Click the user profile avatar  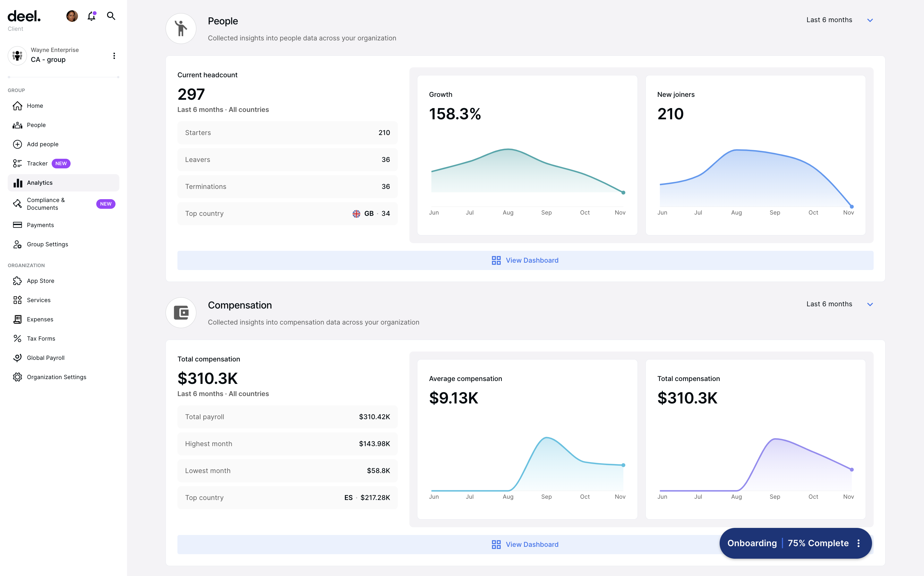(72, 16)
